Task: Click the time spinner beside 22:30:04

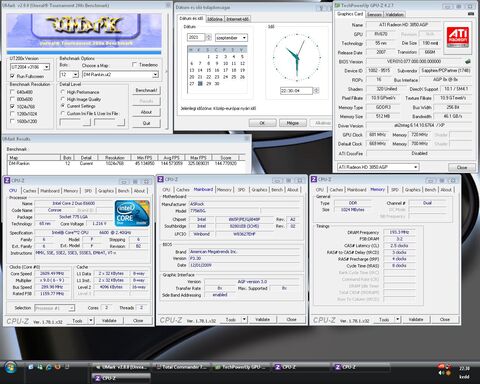Action: tap(316, 91)
